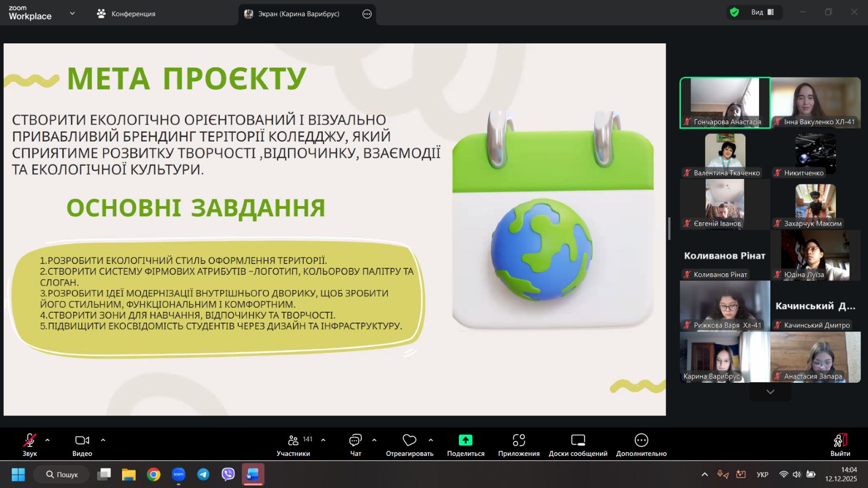Image resolution: width=868 pixels, height=488 pixels.
Task: Open Доски сообщений whiteboards icon
Action: (578, 440)
